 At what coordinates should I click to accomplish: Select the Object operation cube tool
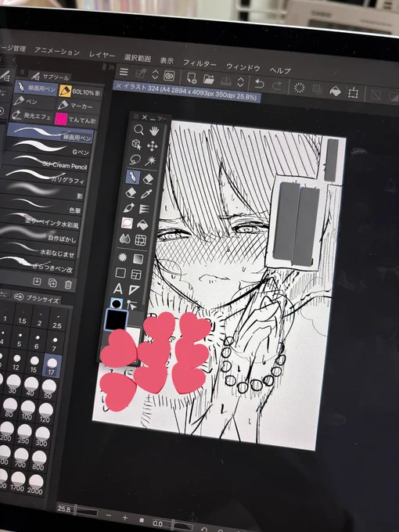point(136,145)
